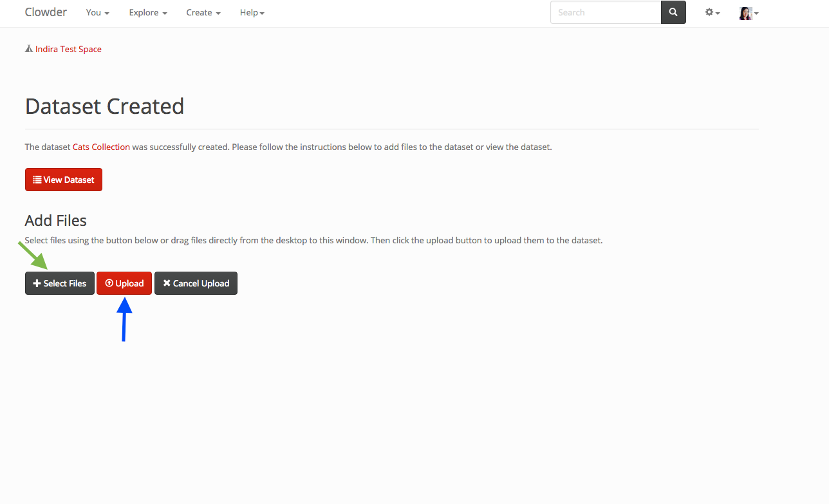Image resolution: width=829 pixels, height=504 pixels.
Task: Click the caret next to user avatar
Action: point(756,14)
